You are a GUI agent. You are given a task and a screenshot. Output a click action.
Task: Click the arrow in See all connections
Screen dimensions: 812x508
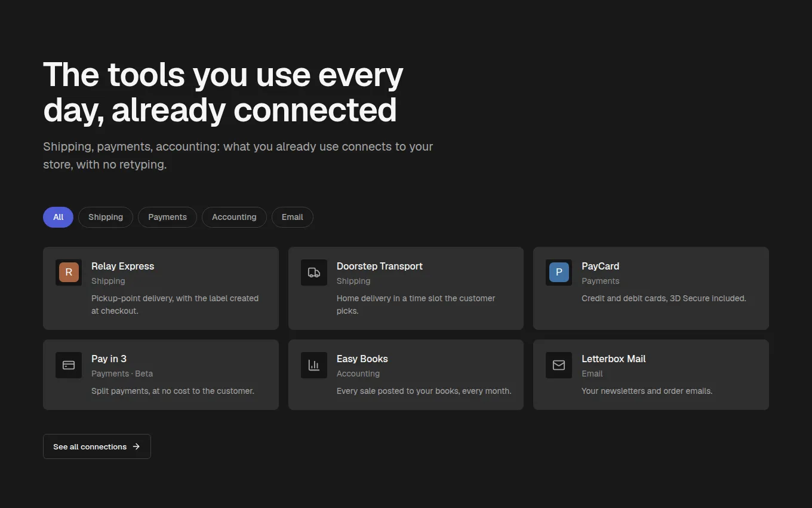(x=136, y=446)
